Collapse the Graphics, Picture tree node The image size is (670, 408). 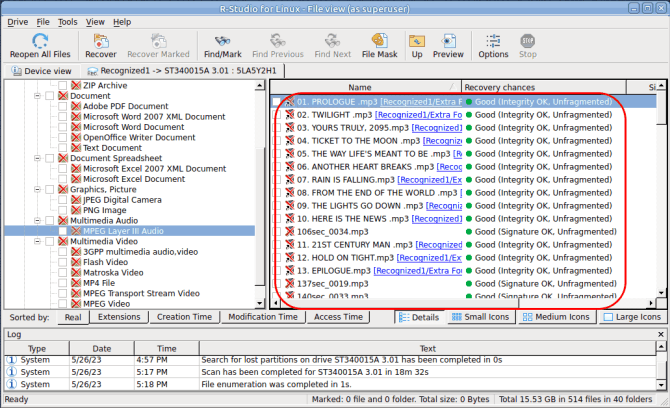38,189
